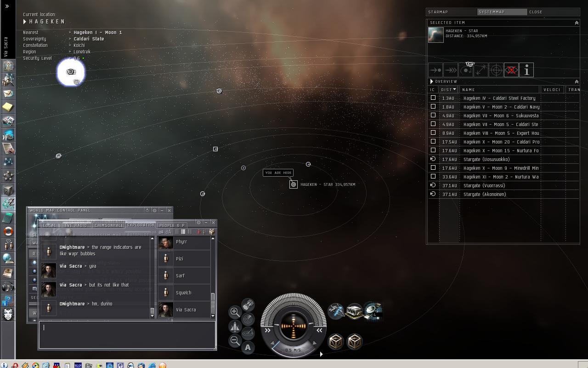
Task: Click the Approach arrow icon in Selected Item
Action: pyautogui.click(x=435, y=70)
